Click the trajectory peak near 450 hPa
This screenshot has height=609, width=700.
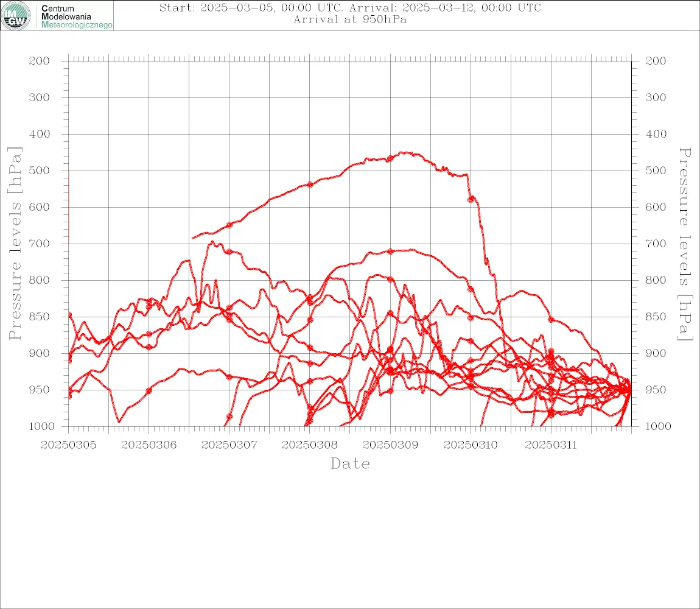(x=404, y=153)
